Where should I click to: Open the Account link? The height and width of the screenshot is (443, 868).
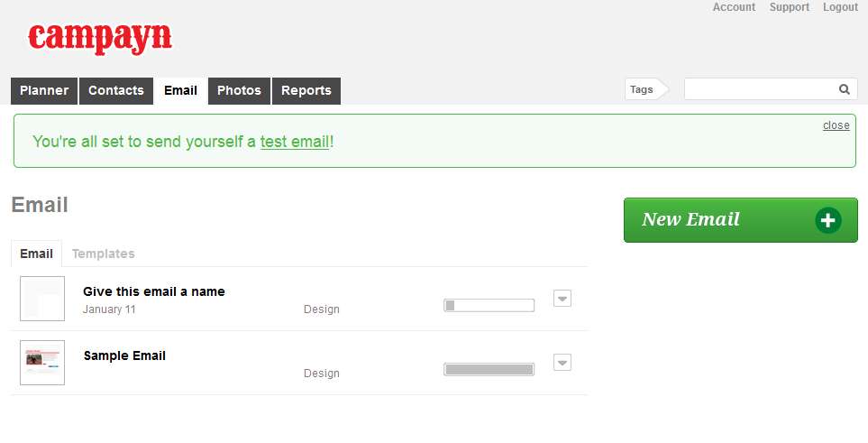tap(734, 7)
